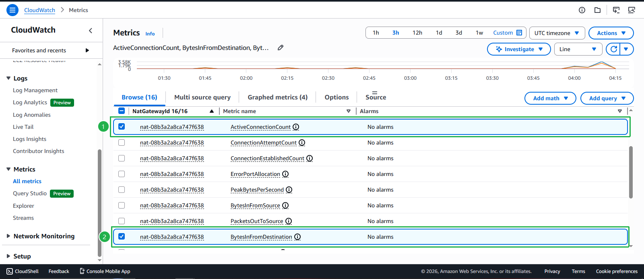Select the 1w time range
This screenshot has width=644, height=279.
(479, 33)
